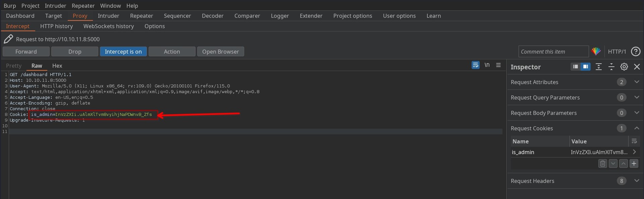
Task: Open the Project menu
Action: pos(30,6)
